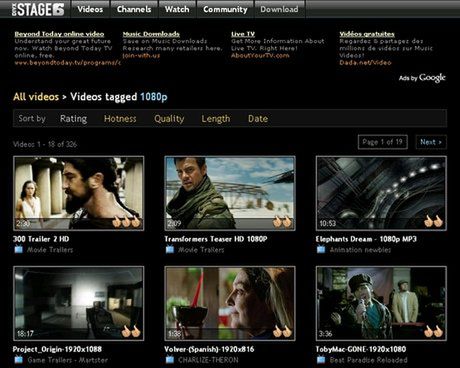
Task: Open the Download menu tab
Action: pos(279,9)
